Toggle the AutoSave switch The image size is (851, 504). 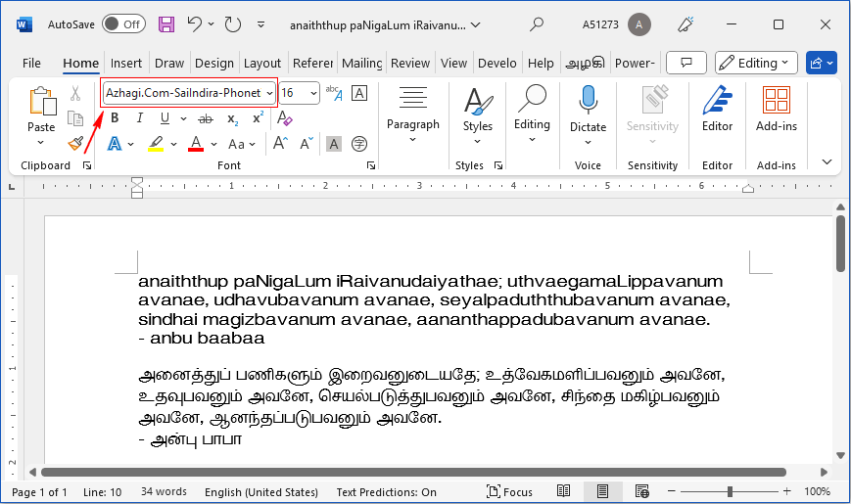click(x=123, y=24)
